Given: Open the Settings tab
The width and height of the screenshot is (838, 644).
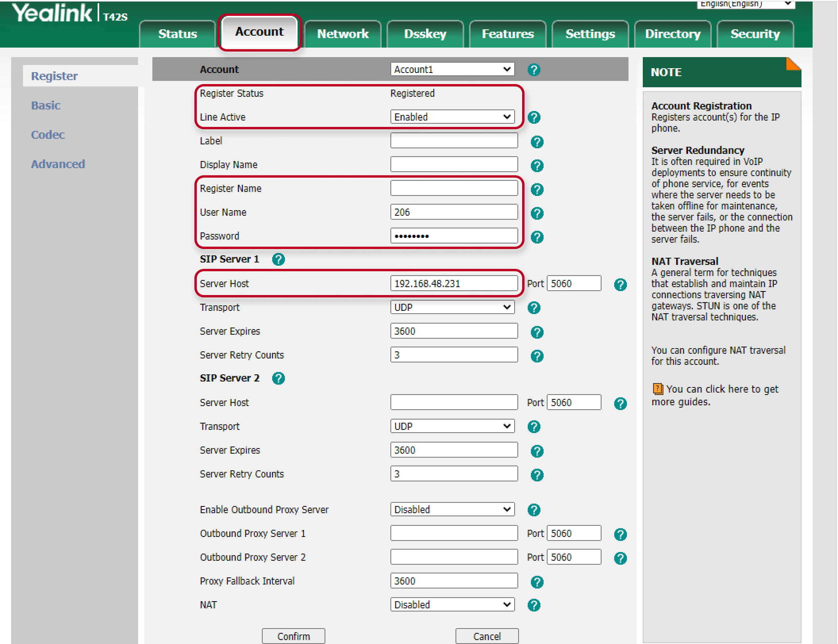Looking at the screenshot, I should coord(590,34).
